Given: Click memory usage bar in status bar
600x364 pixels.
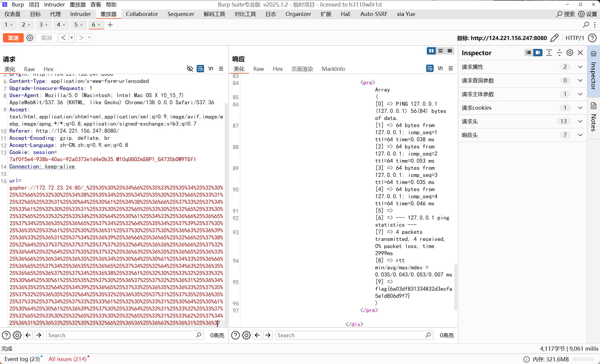Looking at the screenshot, I should click(x=584, y=359).
